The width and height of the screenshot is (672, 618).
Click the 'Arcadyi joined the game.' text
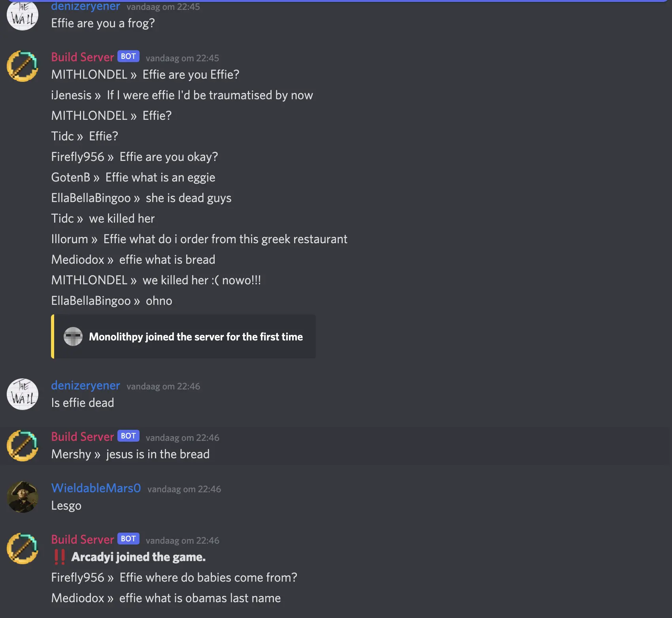tap(138, 557)
